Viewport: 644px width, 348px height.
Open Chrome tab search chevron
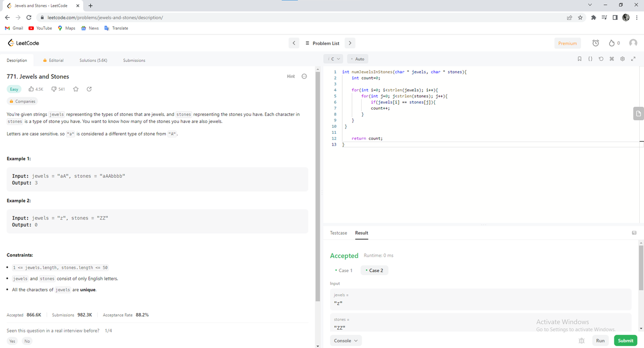pos(590,5)
